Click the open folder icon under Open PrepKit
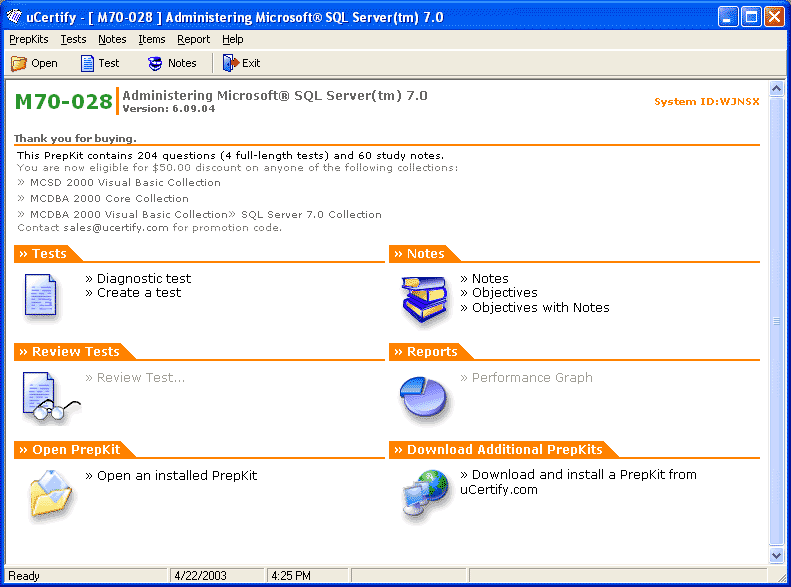The image size is (791, 587). pyautogui.click(x=51, y=495)
